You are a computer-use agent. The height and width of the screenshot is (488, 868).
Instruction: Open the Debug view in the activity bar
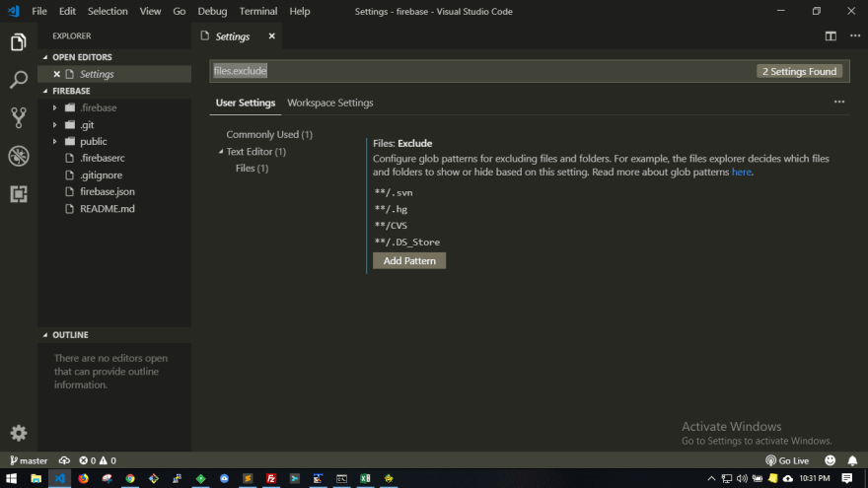[19, 156]
